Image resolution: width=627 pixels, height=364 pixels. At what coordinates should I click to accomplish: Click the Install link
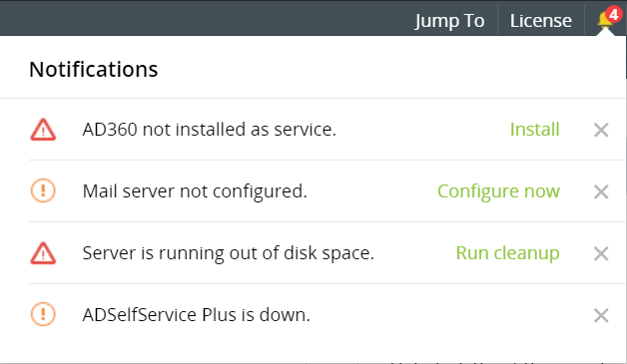(x=534, y=130)
